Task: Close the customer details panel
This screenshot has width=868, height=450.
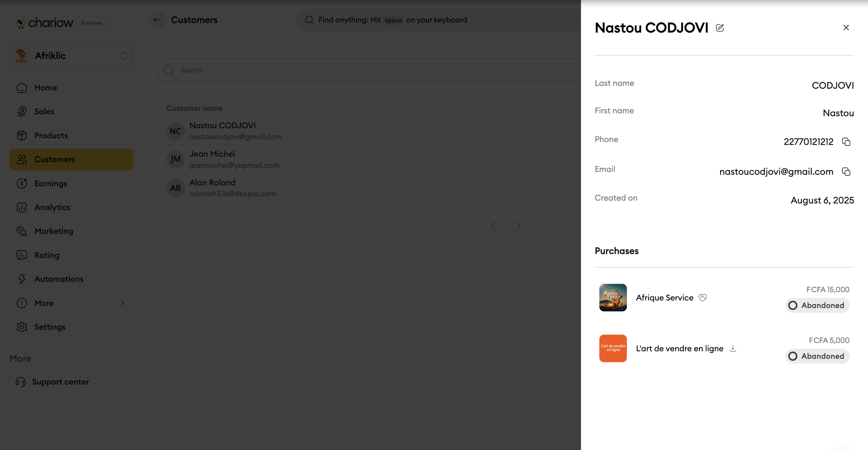Action: coord(846,28)
